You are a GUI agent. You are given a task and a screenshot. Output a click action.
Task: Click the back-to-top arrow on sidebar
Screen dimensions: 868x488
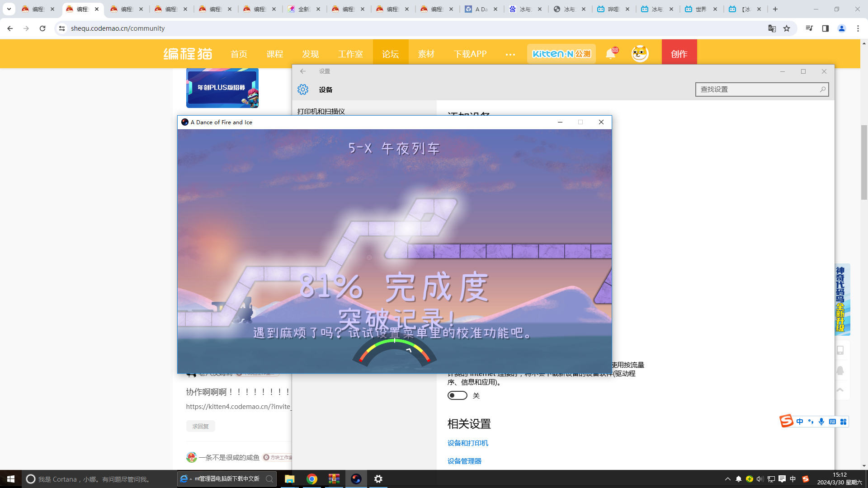pyautogui.click(x=840, y=390)
